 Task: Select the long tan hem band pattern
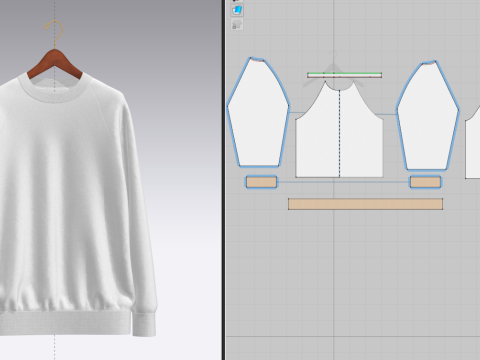pyautogui.click(x=365, y=204)
